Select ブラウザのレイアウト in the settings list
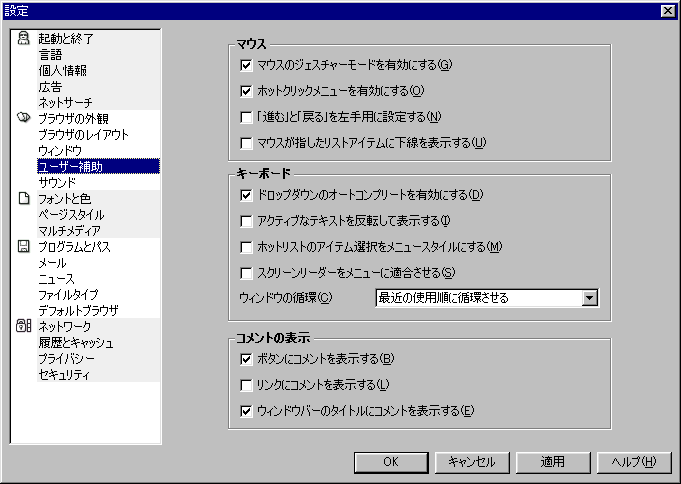The height and width of the screenshot is (484, 681). tap(98, 134)
